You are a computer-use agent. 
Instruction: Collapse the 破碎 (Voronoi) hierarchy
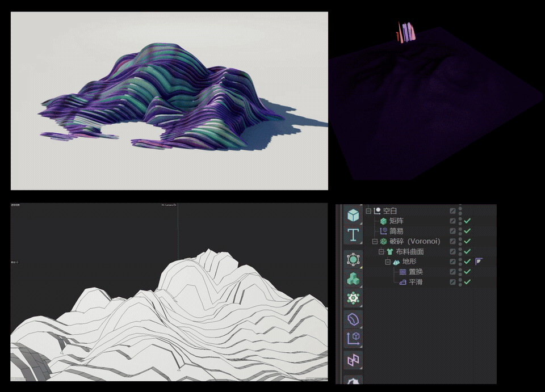(x=375, y=241)
